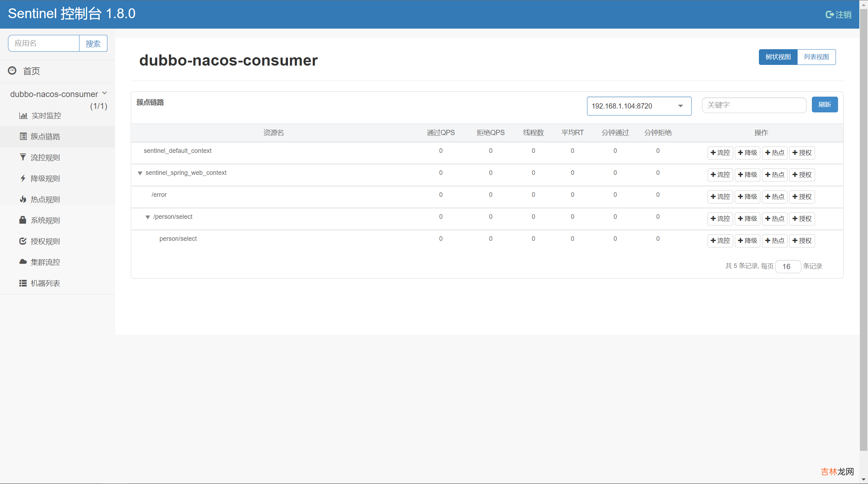Select sentinel_default_context resource name

[x=177, y=151]
